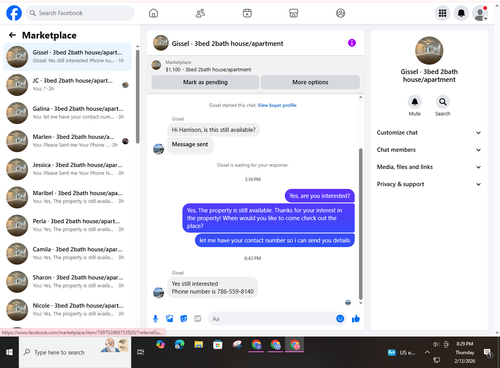500x368 pixels.
Task: Click the chat messages scrollbar
Action: tap(360, 223)
